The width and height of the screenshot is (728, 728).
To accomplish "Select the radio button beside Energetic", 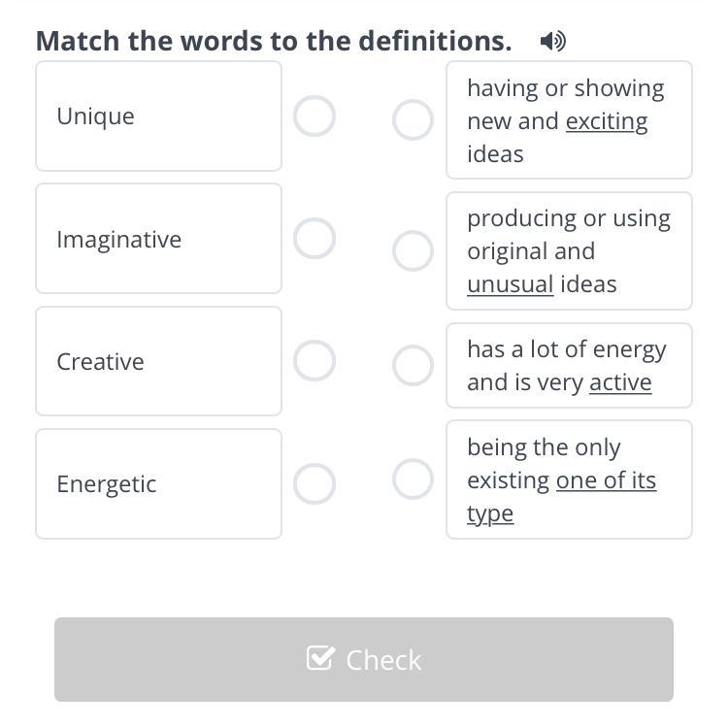I will 314,483.
